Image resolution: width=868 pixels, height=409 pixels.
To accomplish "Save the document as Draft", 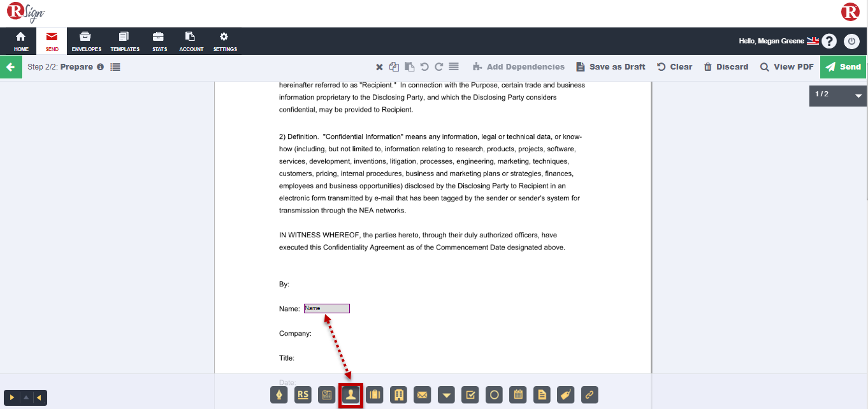I will pyautogui.click(x=611, y=67).
